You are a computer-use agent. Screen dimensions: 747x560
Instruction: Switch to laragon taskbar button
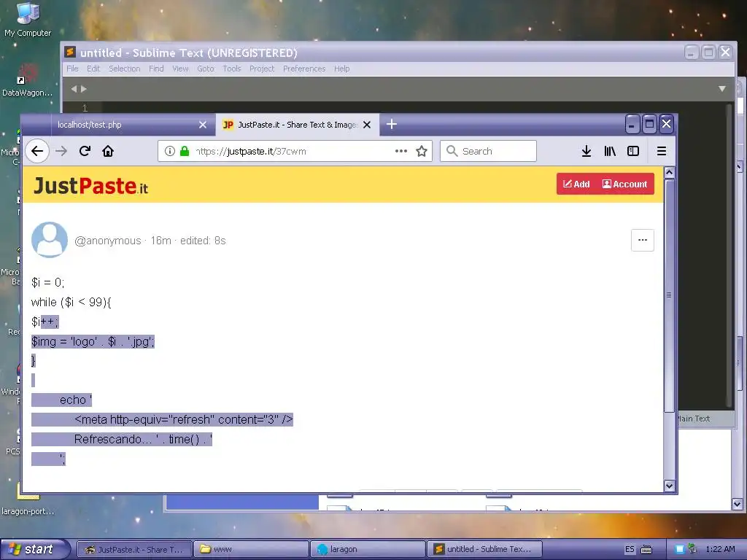tap(368, 549)
